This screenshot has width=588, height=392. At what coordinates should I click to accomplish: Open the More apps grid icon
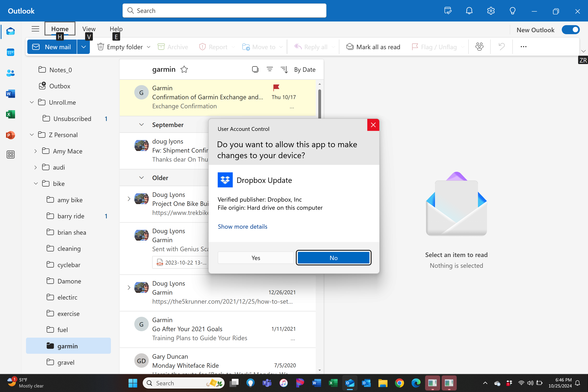click(11, 155)
